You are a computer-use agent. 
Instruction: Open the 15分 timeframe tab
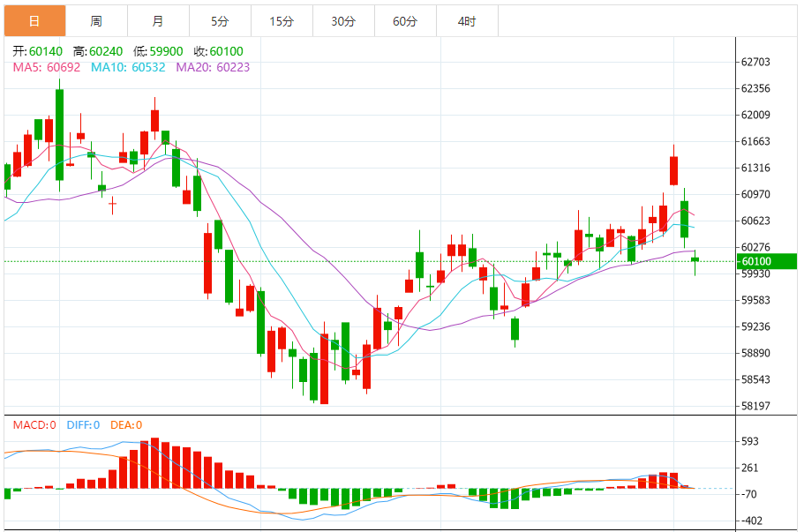click(x=282, y=21)
